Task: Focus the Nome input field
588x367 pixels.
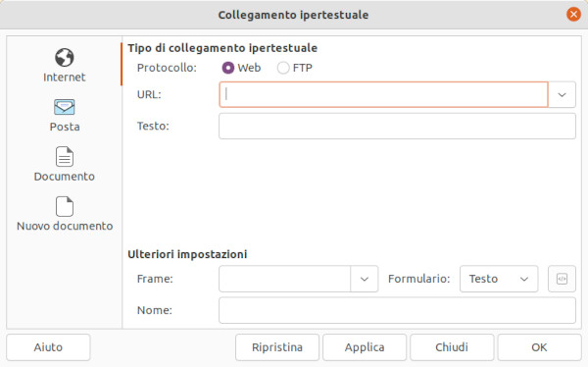Action: click(x=397, y=310)
